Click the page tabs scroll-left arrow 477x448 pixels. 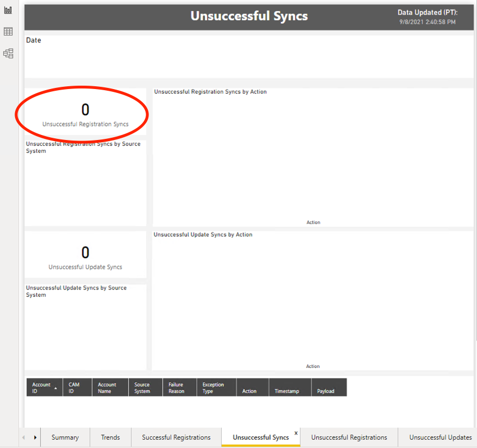(x=24, y=437)
